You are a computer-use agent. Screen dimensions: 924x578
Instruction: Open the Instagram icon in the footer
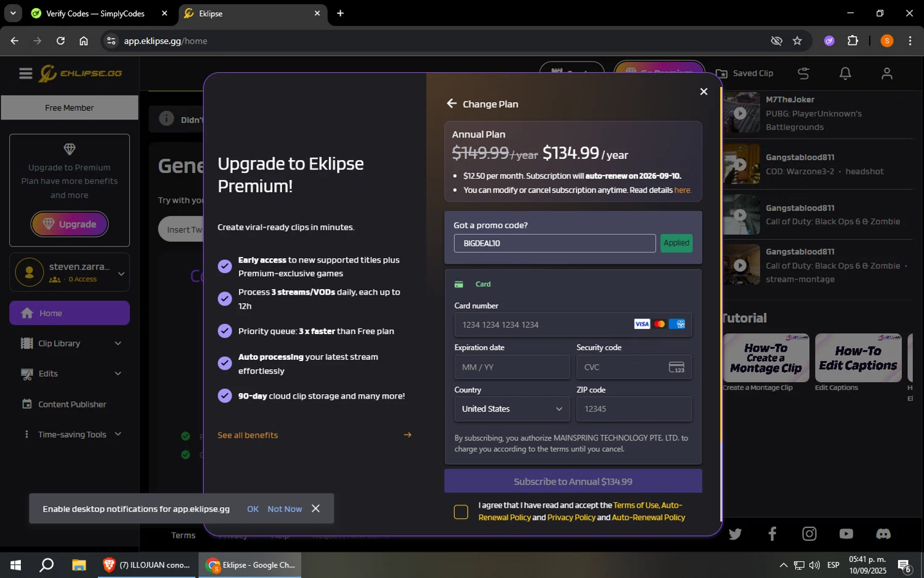809,534
